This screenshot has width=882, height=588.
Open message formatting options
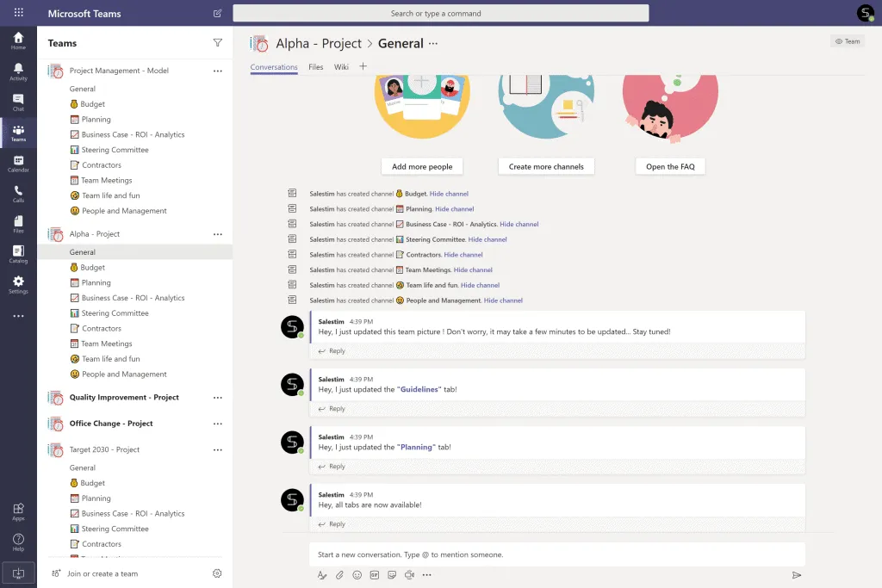321,575
